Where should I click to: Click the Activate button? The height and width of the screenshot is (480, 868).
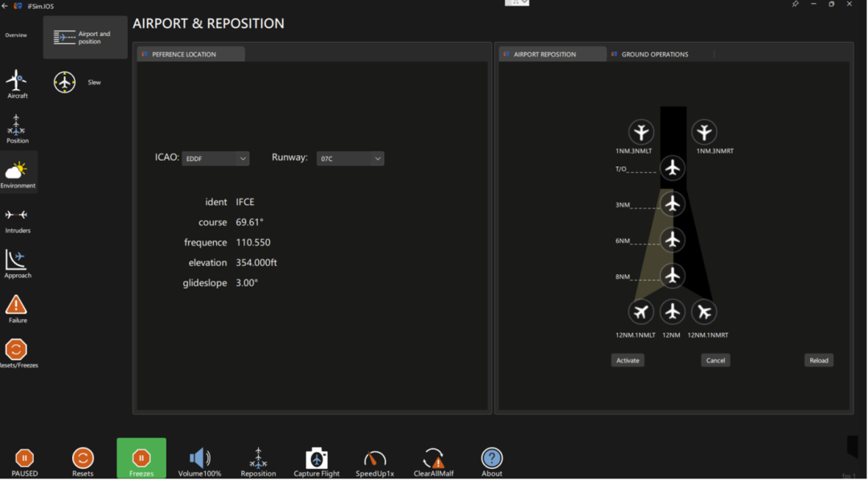click(628, 360)
